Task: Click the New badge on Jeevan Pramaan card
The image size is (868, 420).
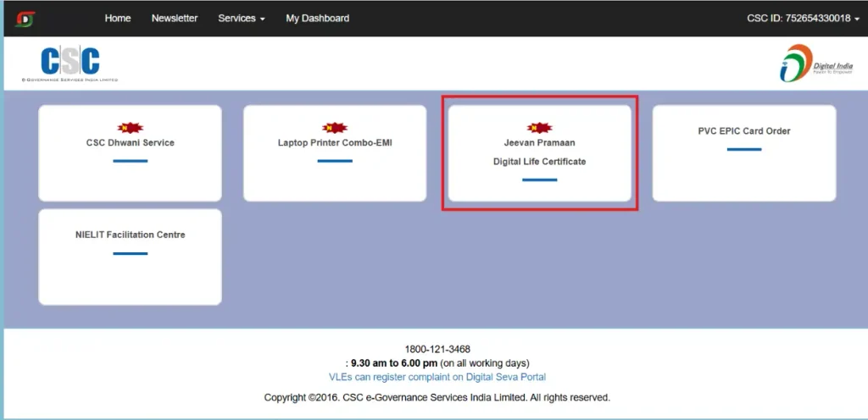Action: (x=540, y=128)
